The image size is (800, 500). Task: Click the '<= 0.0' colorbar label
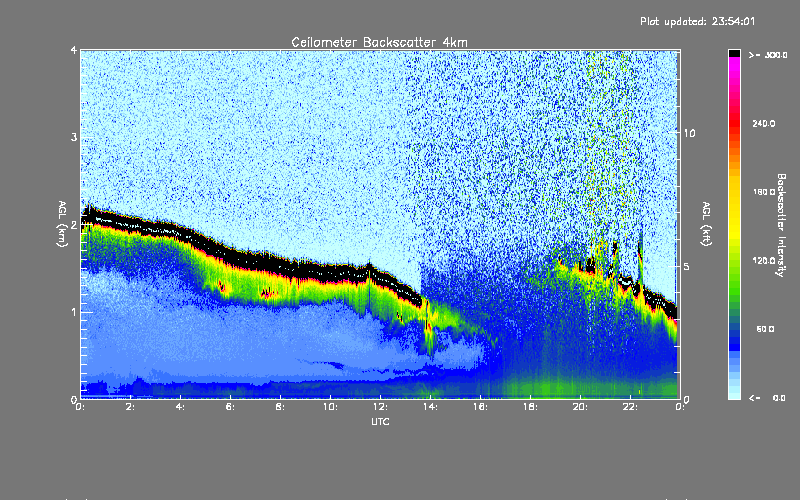click(x=767, y=398)
